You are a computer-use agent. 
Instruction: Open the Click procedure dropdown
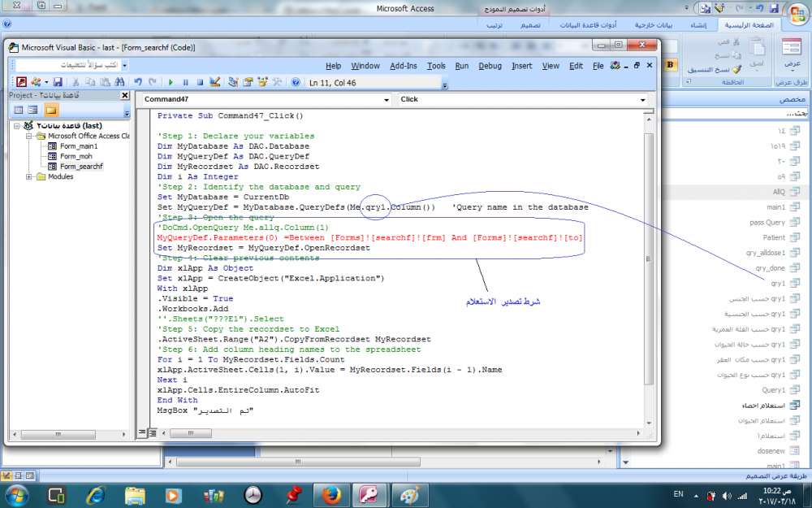(x=642, y=99)
